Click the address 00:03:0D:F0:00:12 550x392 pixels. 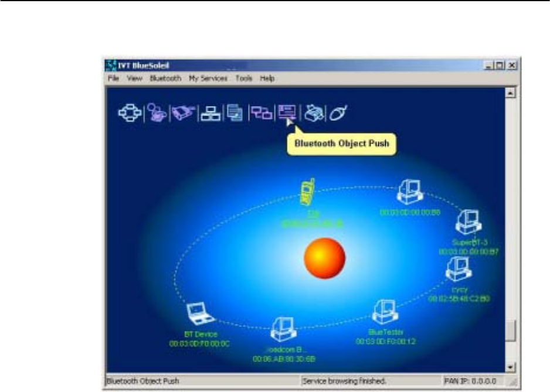pyautogui.click(x=385, y=341)
